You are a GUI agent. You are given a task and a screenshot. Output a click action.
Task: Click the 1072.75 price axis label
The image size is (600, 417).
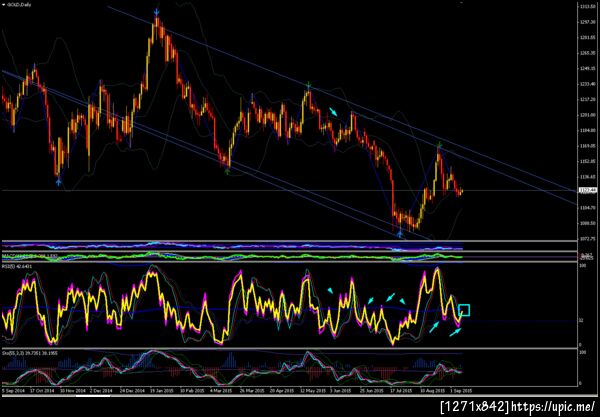[x=588, y=239]
